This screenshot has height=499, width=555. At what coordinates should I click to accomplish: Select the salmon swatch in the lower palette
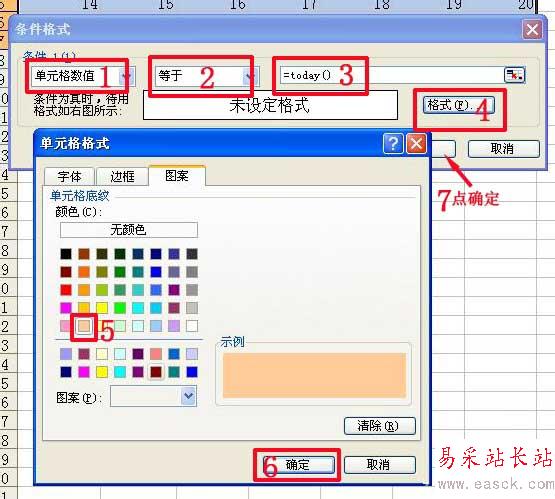pyautogui.click(x=156, y=354)
